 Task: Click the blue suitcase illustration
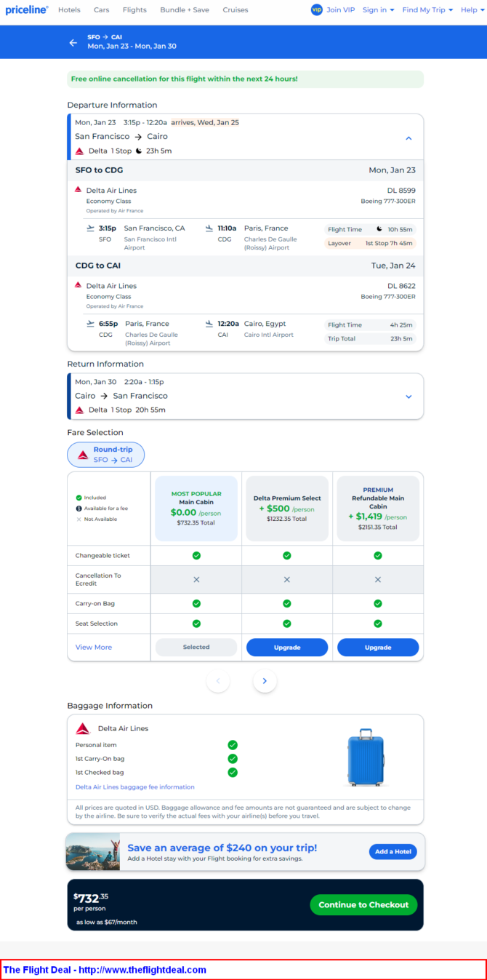click(x=365, y=757)
